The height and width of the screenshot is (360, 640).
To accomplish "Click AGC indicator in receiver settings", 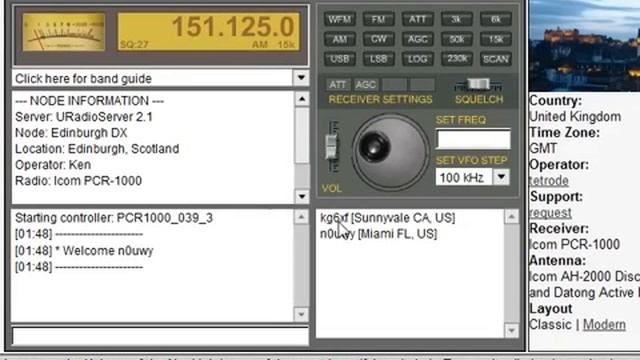I will (x=365, y=85).
